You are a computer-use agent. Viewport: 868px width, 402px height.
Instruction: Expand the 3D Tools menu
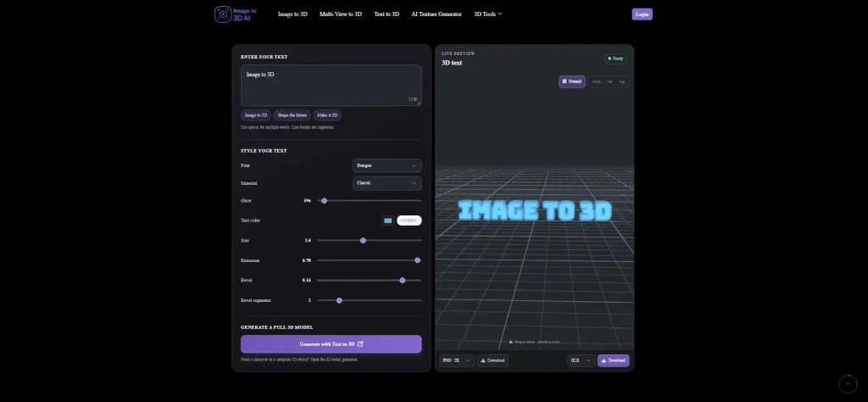click(487, 14)
